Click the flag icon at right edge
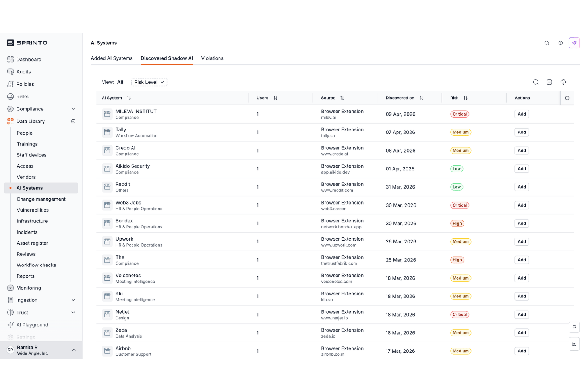 [574, 327]
